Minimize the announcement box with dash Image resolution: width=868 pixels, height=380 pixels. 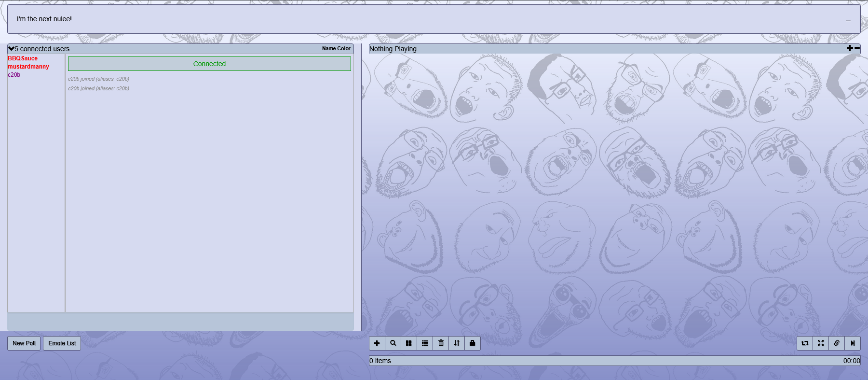[x=848, y=20]
